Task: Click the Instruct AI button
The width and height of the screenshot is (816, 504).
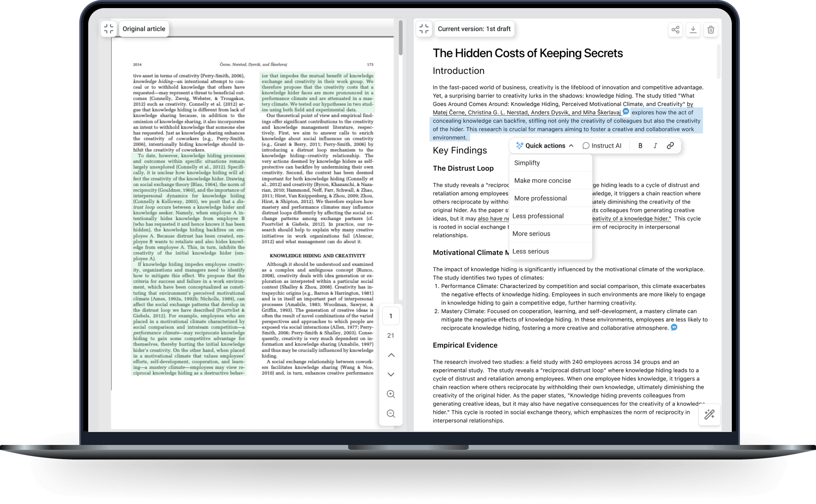Action: pos(602,146)
